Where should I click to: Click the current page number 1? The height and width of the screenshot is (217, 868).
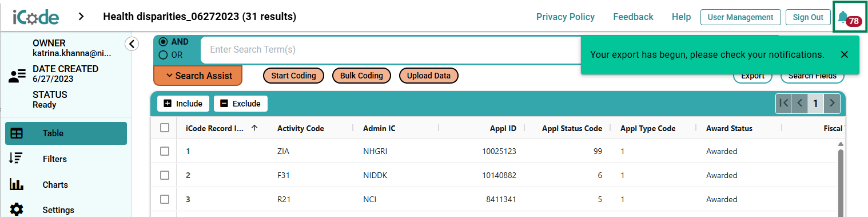(x=816, y=103)
